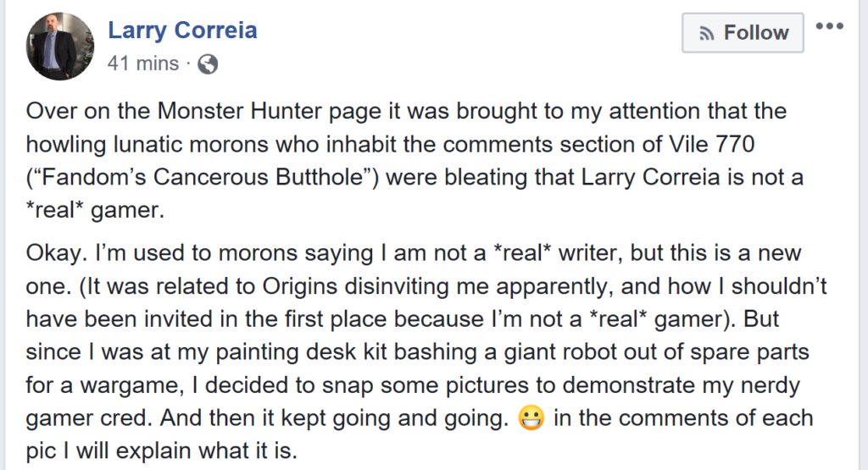Open the three-dot post options menu
Screen dimensions: 868x470
(829, 26)
